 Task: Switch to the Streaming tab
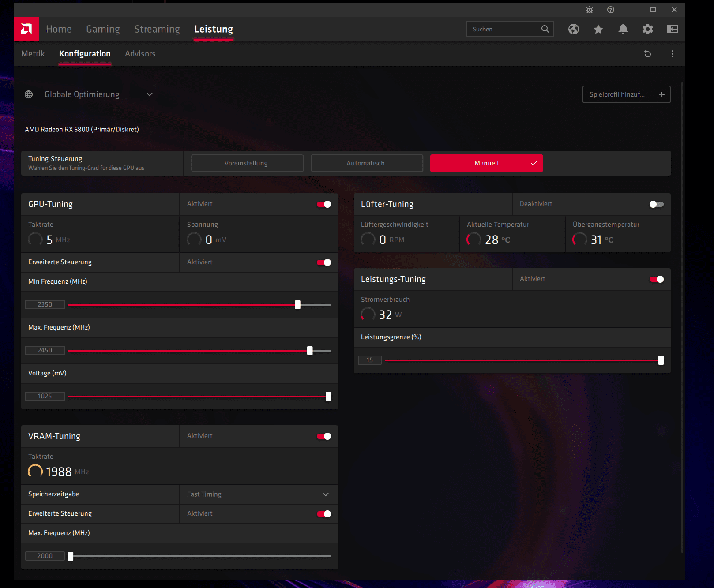click(157, 29)
